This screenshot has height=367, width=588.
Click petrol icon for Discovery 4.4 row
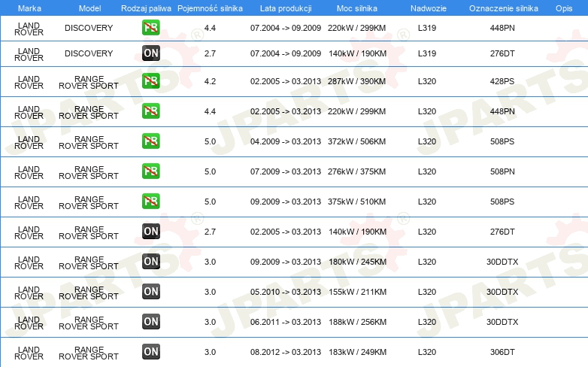coord(150,28)
